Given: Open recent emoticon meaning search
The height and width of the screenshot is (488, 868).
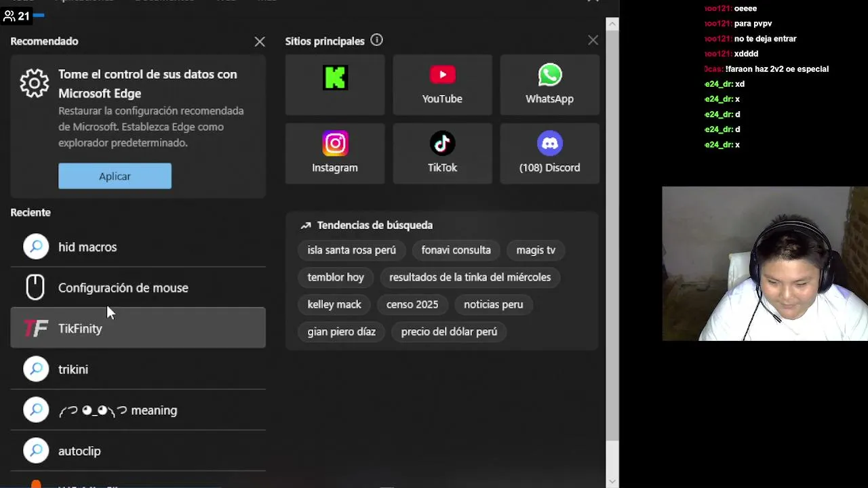Looking at the screenshot, I should 138,409.
